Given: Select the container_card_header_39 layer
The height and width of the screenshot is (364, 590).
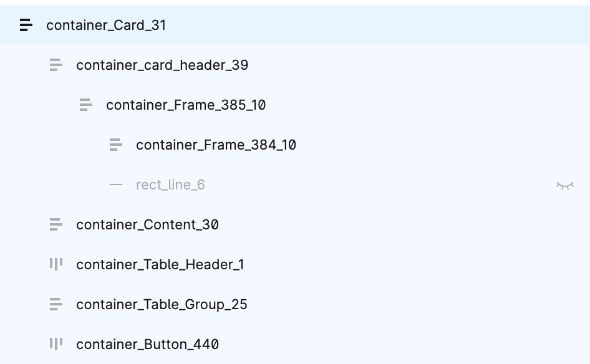Looking at the screenshot, I should 162,65.
